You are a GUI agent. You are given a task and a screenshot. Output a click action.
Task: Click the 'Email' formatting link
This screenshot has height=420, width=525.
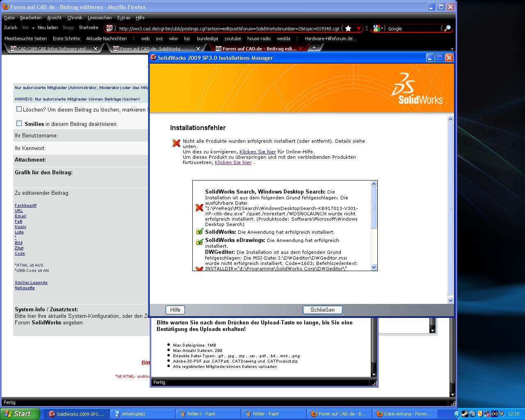pyautogui.click(x=21, y=216)
